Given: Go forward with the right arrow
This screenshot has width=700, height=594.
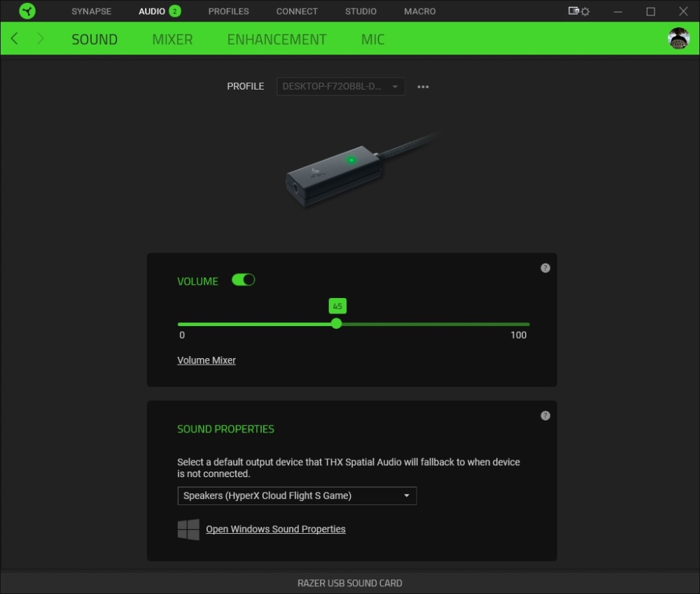Looking at the screenshot, I should [x=40, y=38].
